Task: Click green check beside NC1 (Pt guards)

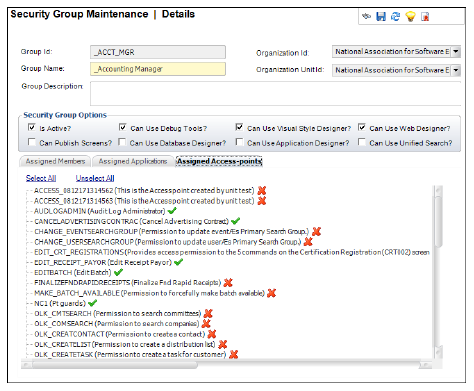Action: (x=92, y=303)
